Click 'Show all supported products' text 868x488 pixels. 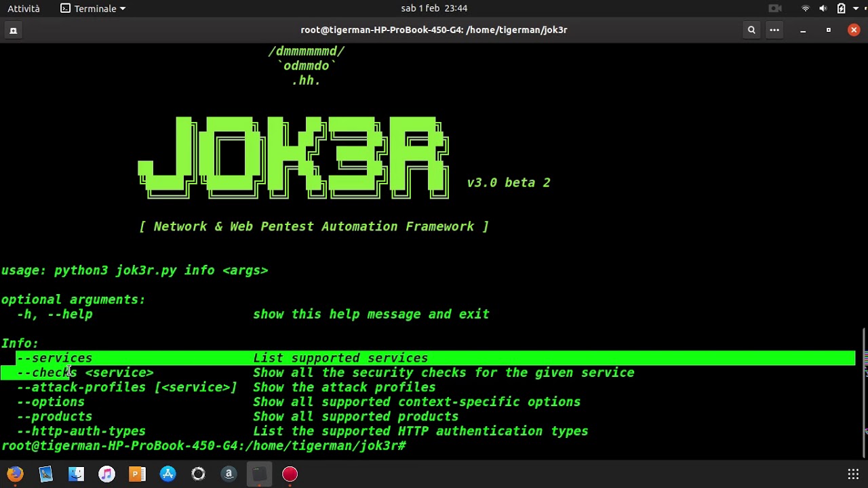click(x=356, y=416)
